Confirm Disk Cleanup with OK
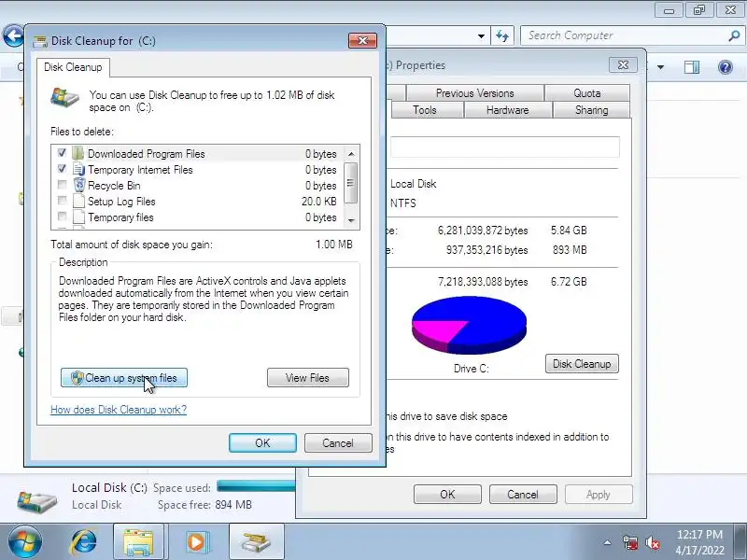747x560 pixels. click(x=262, y=442)
